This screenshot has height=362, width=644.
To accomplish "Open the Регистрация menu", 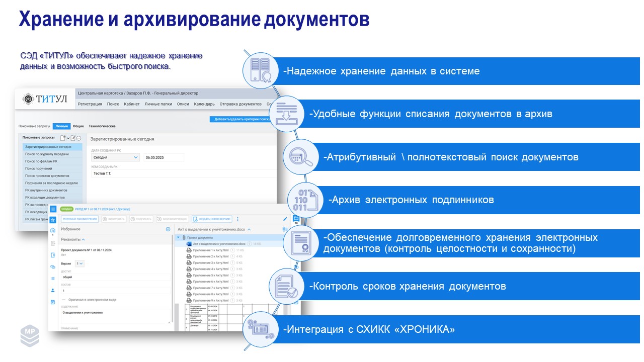I will [90, 104].
